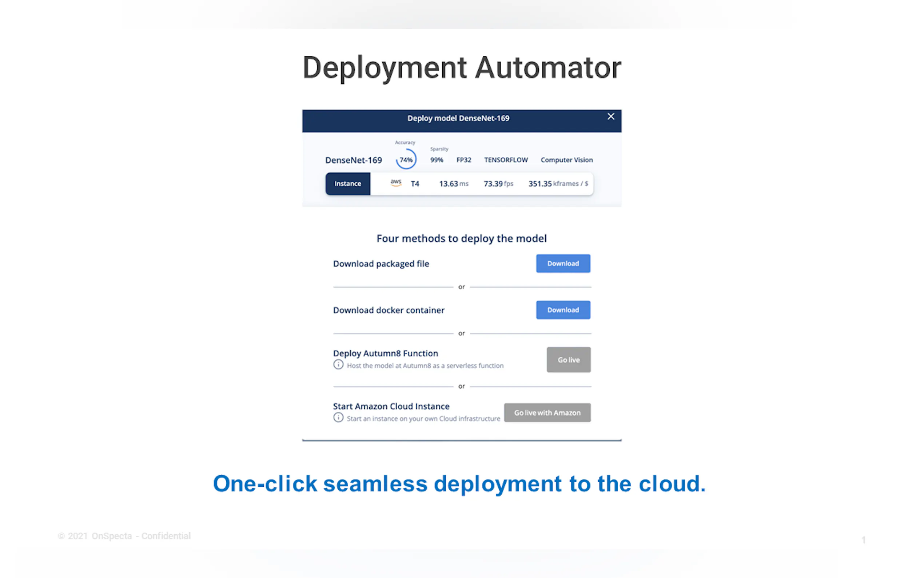Click the T4 instance type label
This screenshot has width=924, height=578.
pos(415,184)
